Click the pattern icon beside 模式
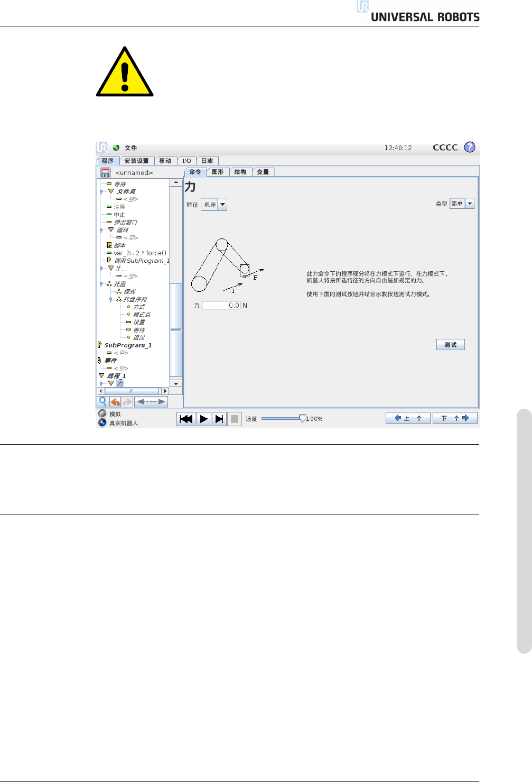This screenshot has height=782, width=532. [x=119, y=291]
